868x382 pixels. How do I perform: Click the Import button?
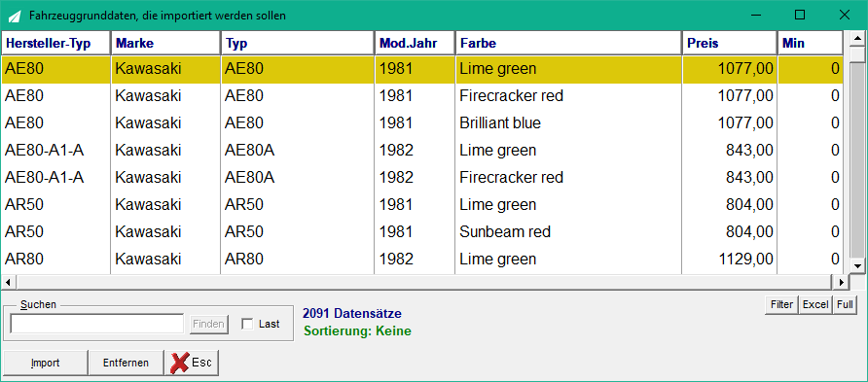(46, 363)
